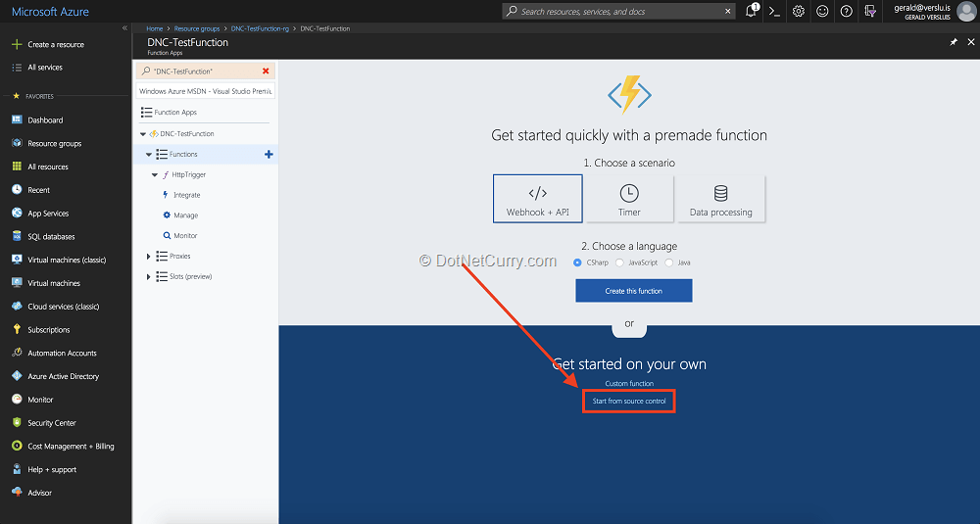Click the App Services globe icon
This screenshot has height=524, width=980.
[x=17, y=213]
